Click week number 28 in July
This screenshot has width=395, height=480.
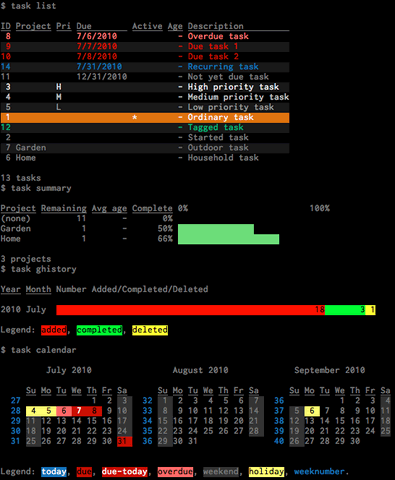click(16, 411)
